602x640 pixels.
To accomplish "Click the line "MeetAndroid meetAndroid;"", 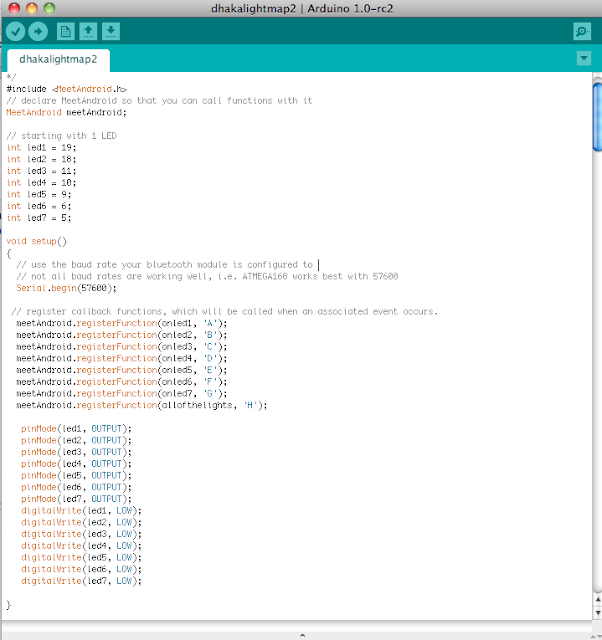I will (67, 112).
